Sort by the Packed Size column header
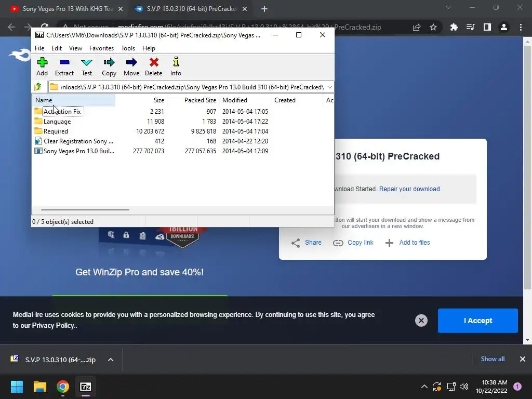Viewport: 532px width, 399px height. tap(193, 100)
